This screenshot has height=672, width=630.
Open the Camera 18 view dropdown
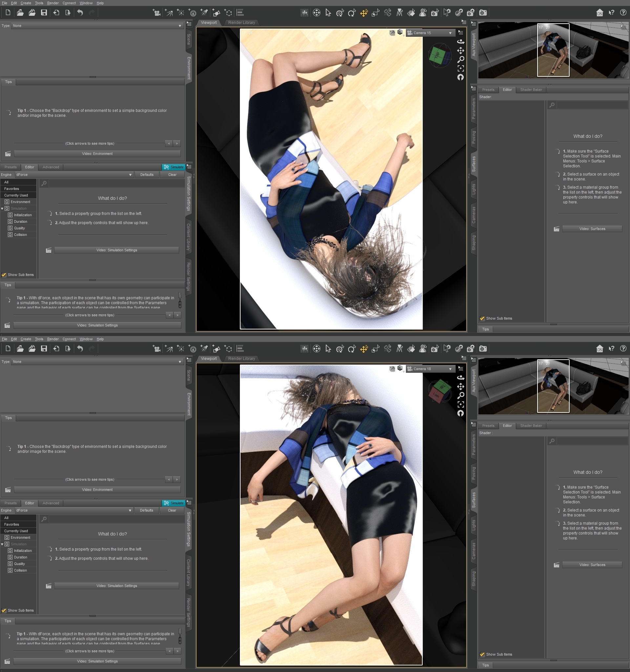point(430,369)
